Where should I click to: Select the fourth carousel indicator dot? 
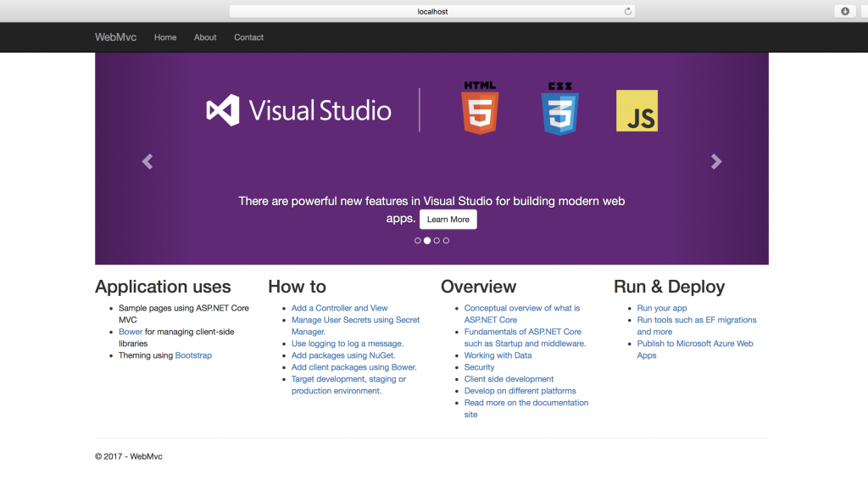(x=446, y=241)
